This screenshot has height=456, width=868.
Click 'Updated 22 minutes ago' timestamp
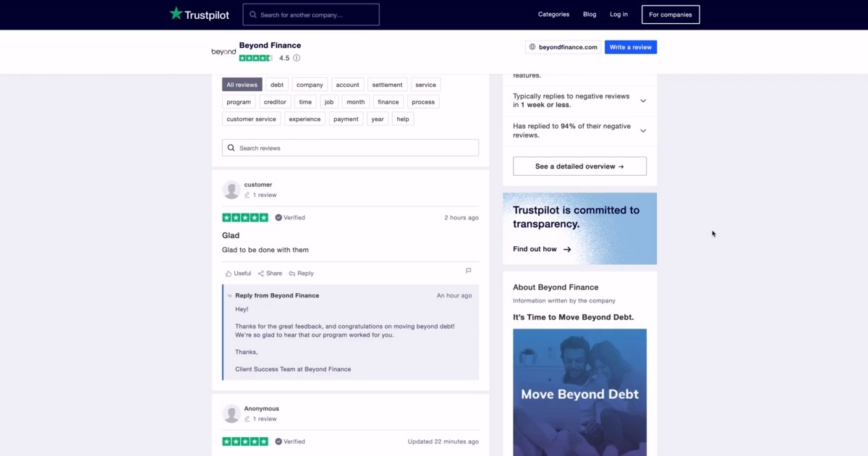coord(443,442)
